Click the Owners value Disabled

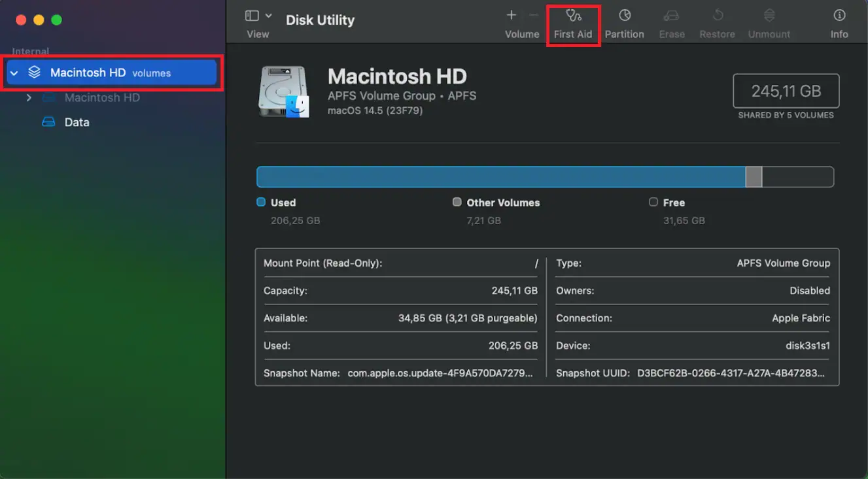click(x=810, y=291)
